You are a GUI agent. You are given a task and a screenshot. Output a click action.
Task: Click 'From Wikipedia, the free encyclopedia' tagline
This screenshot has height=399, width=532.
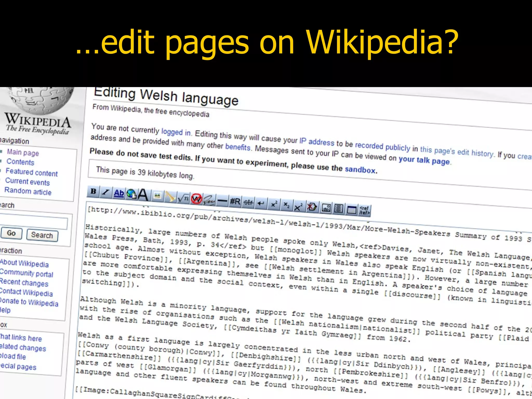coord(151,110)
